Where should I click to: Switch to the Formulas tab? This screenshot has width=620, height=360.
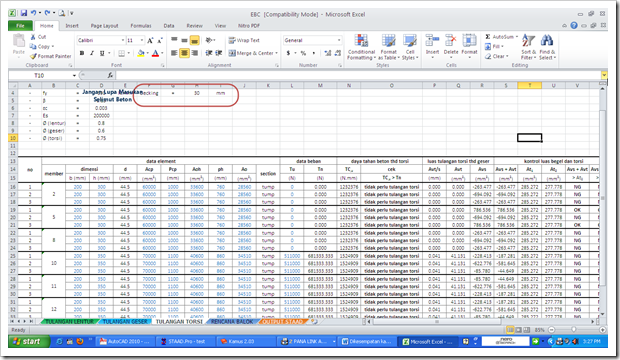[x=141, y=26]
